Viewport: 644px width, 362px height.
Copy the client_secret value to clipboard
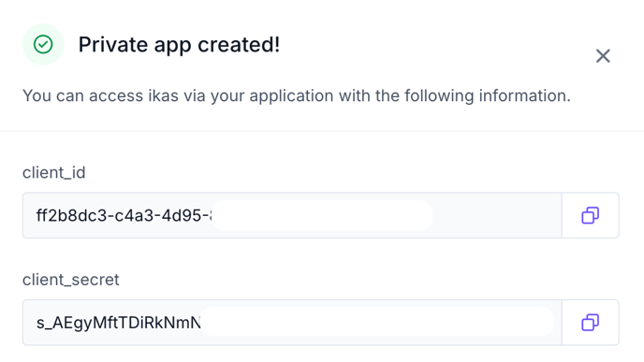591,322
